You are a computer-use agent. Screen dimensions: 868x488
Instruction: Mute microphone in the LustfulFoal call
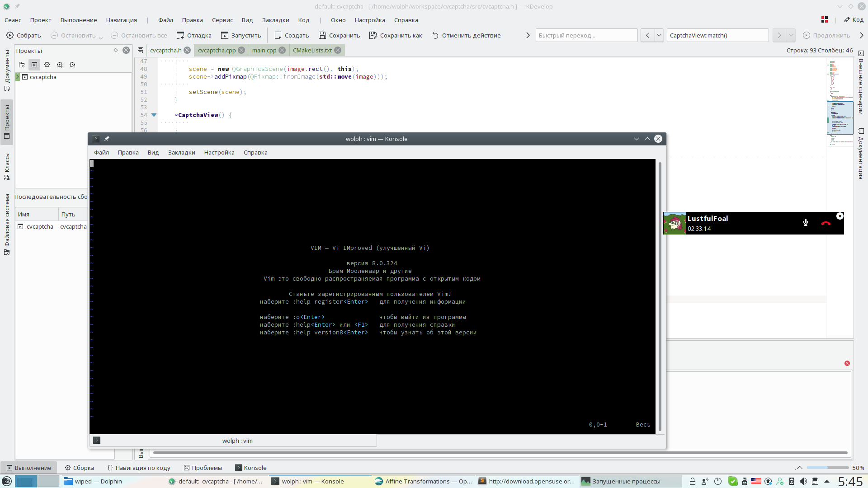pos(805,222)
